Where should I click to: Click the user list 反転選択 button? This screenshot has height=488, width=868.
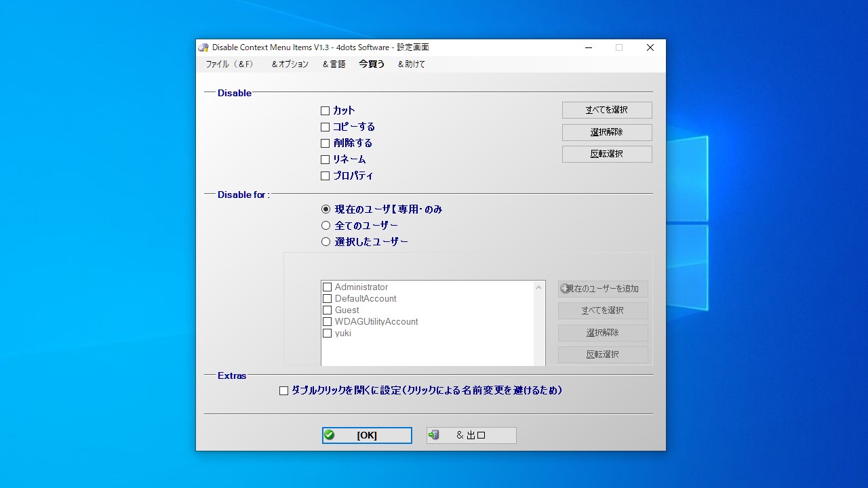(603, 354)
